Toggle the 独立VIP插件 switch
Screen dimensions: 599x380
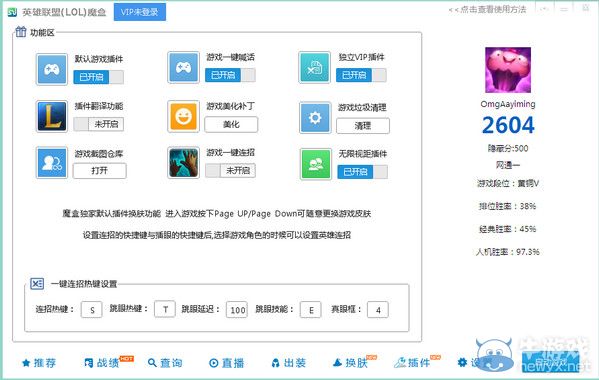[361, 75]
